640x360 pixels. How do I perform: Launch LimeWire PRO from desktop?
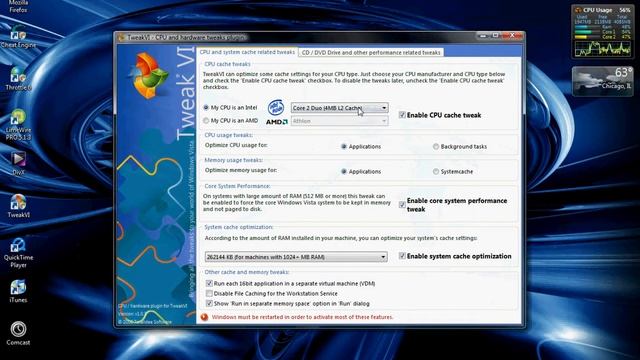[x=18, y=125]
